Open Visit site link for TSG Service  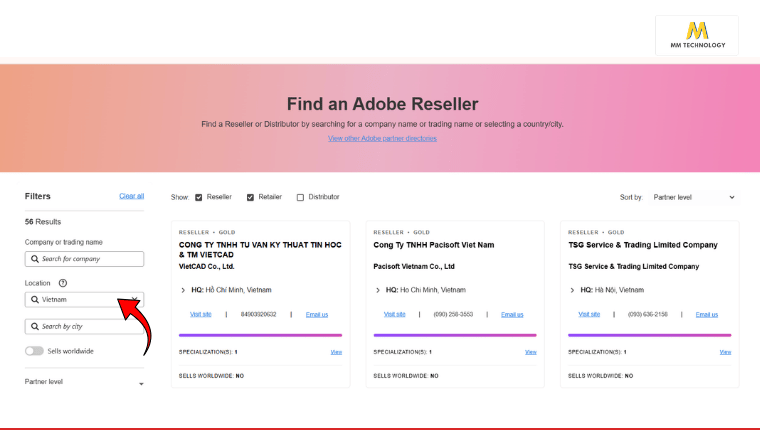pyautogui.click(x=589, y=314)
